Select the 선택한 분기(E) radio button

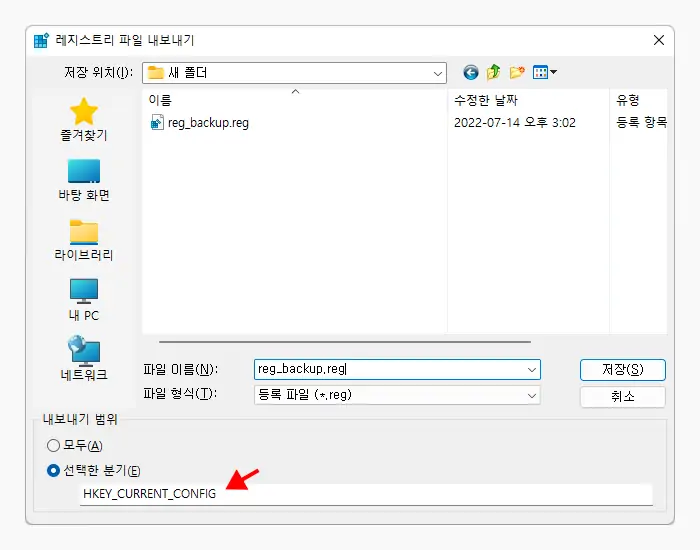pos(53,471)
